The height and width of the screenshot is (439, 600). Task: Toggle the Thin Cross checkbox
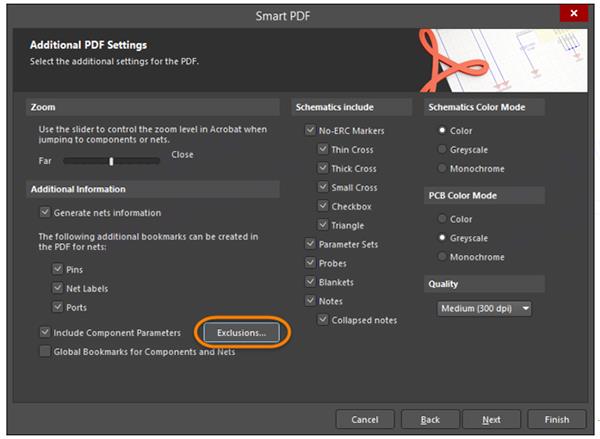tap(323, 149)
